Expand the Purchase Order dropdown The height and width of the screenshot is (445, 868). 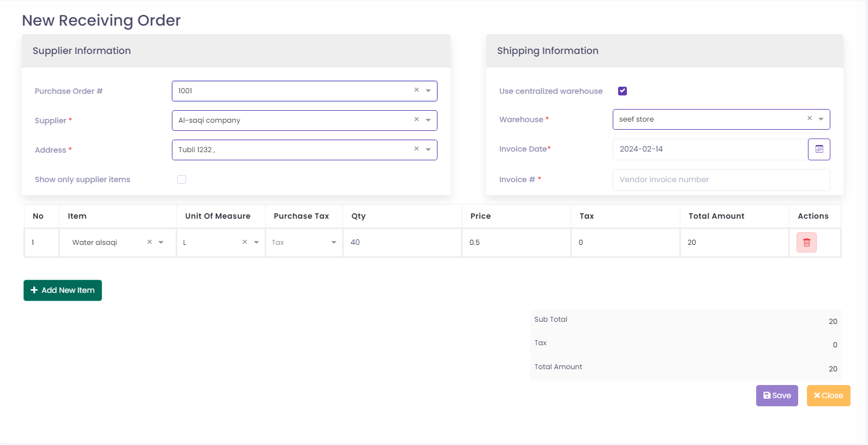coord(428,91)
